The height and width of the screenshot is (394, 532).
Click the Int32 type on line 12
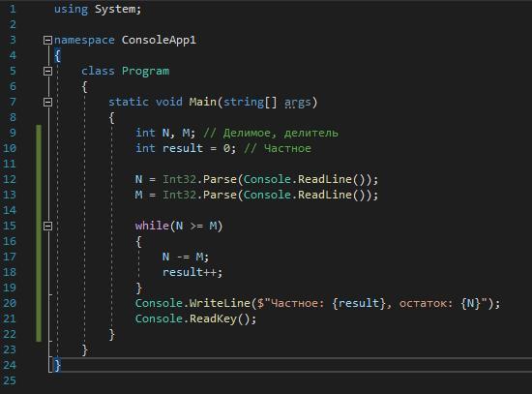point(179,179)
